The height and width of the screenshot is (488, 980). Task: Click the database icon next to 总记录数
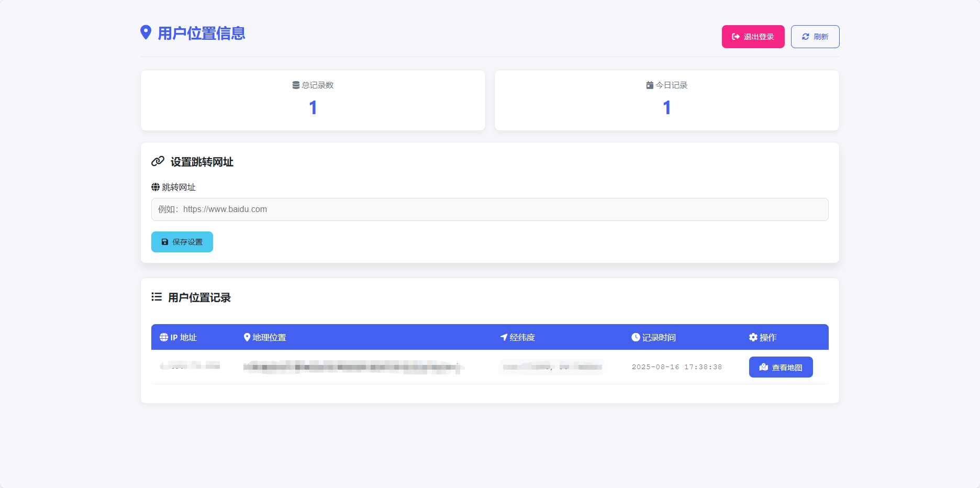tap(296, 85)
